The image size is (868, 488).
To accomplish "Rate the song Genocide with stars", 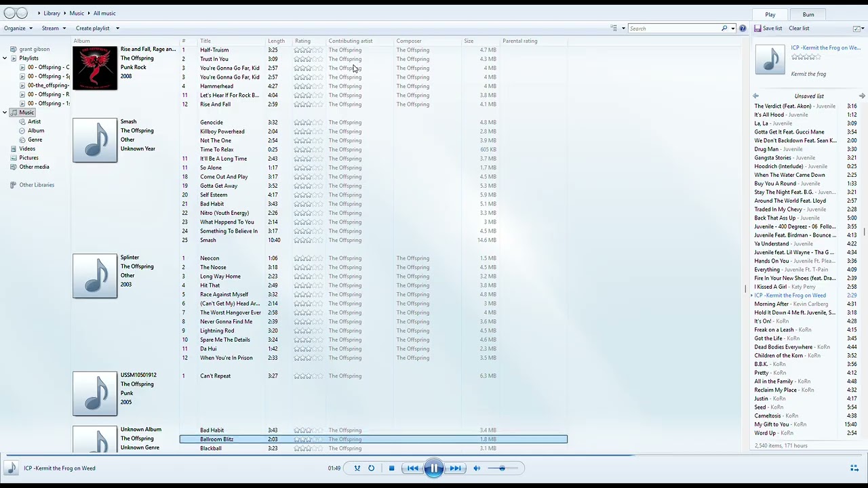I will point(309,123).
